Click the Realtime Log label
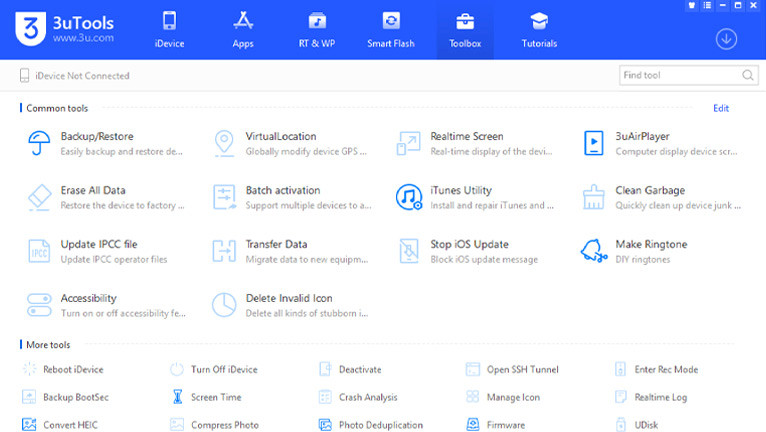 pos(660,397)
